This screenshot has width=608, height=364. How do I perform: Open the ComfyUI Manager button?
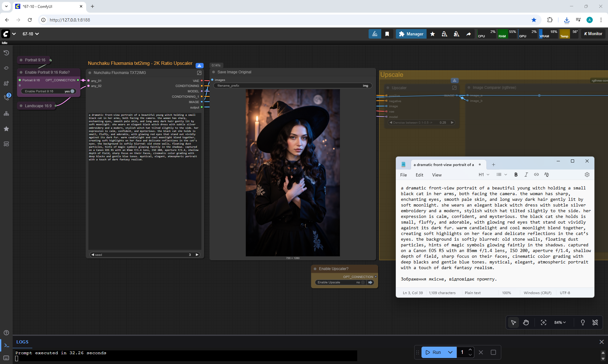(x=411, y=34)
